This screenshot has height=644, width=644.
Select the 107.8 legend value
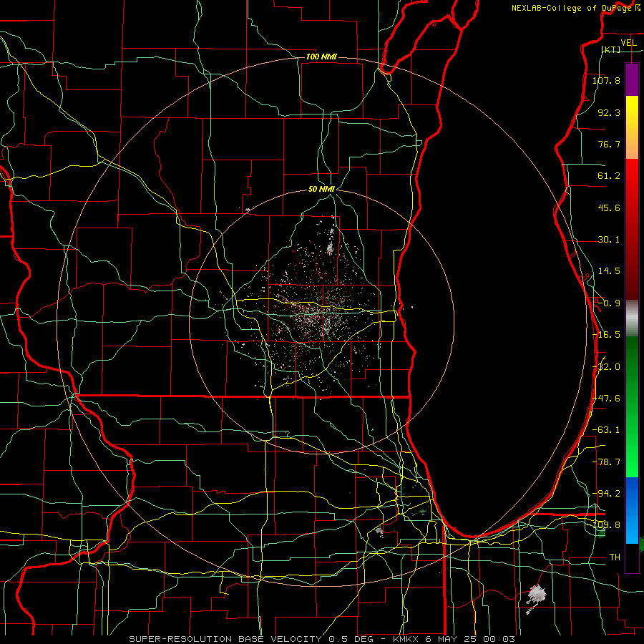coord(606,80)
